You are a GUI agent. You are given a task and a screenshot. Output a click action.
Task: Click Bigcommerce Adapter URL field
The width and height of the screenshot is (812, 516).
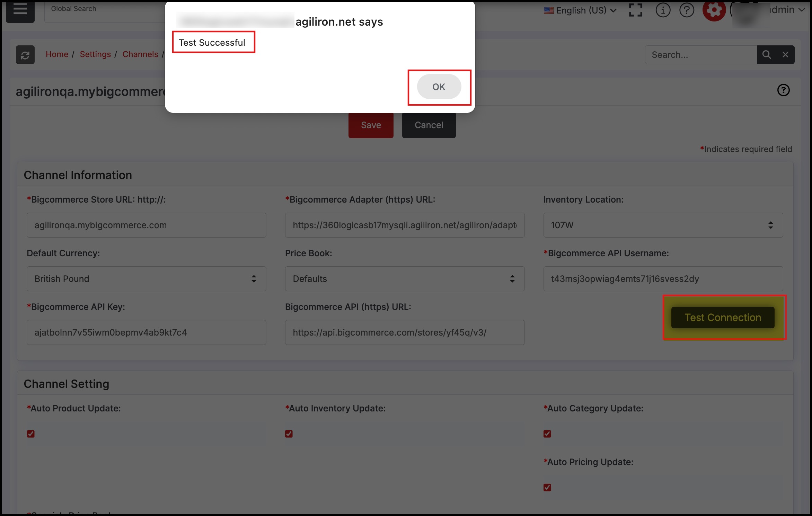point(405,225)
